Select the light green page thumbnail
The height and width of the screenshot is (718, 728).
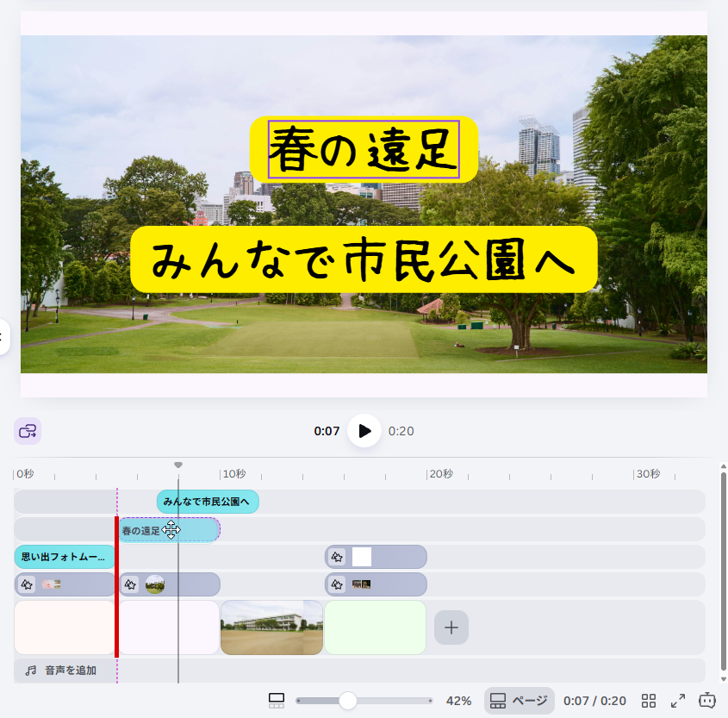tap(375, 627)
